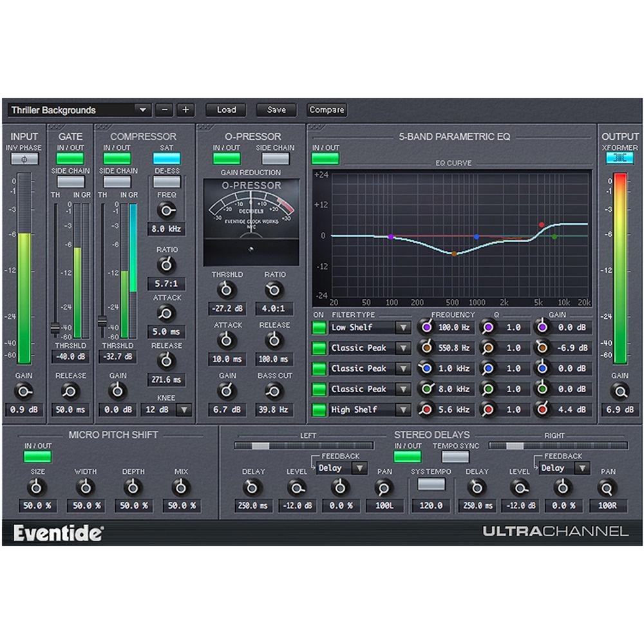Click the Compare button
The height and width of the screenshot is (644, 644).
pos(326,110)
